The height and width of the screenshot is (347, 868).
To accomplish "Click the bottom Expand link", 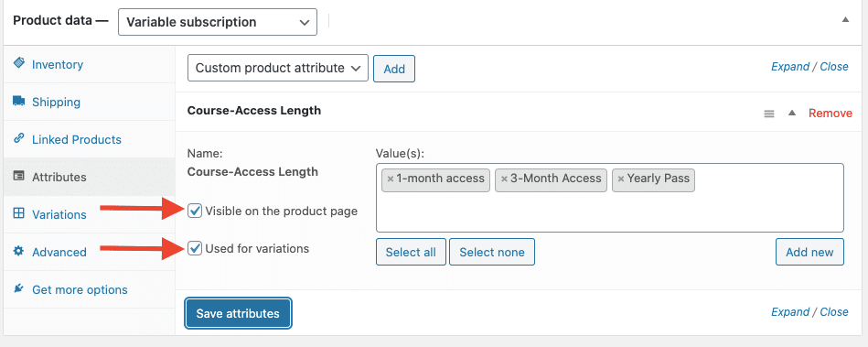I will 790,312.
